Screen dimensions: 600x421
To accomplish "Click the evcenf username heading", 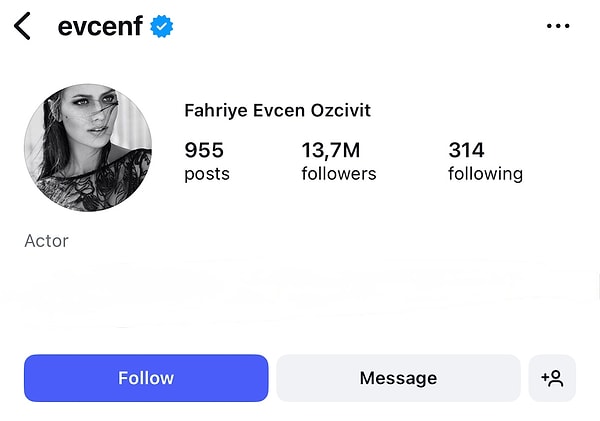I will click(100, 27).
